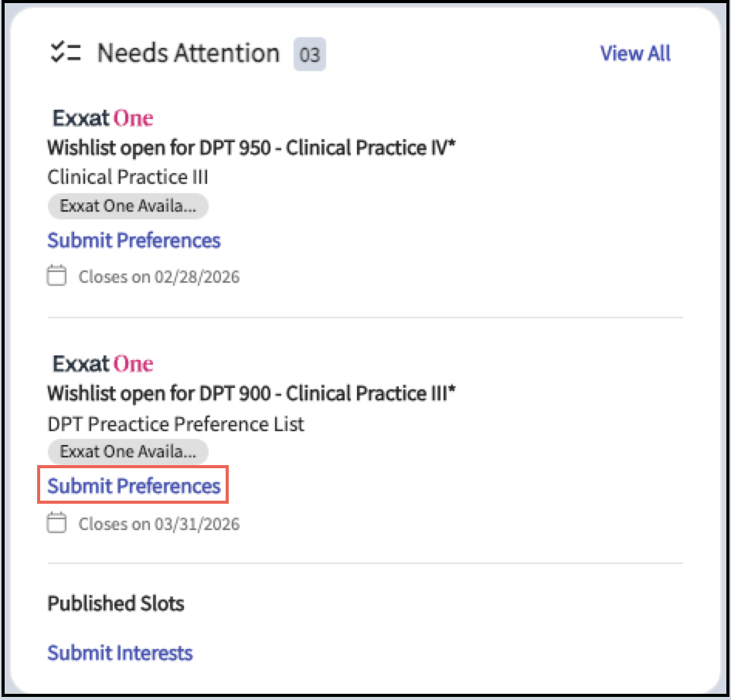Click the Closes on 02/28/2026 date text

159,277
